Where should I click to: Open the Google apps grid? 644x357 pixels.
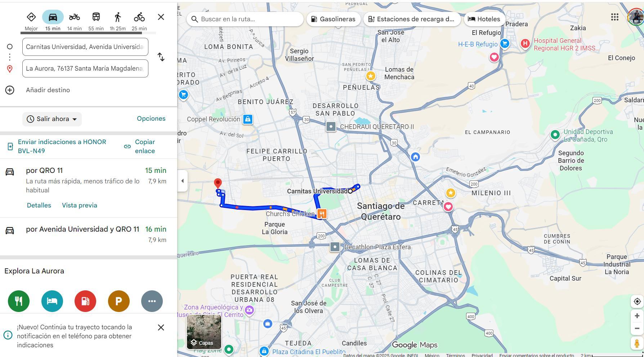[x=614, y=17]
